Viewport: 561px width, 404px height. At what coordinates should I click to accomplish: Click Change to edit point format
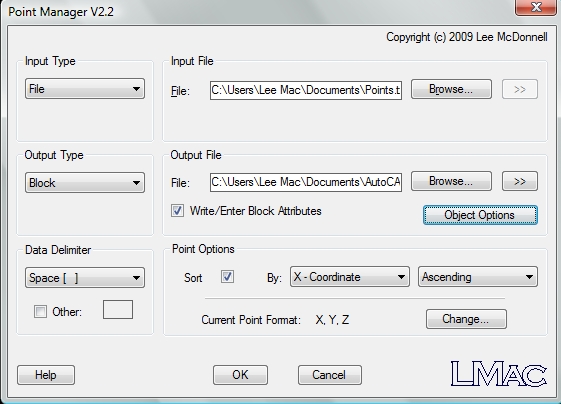pos(466,319)
